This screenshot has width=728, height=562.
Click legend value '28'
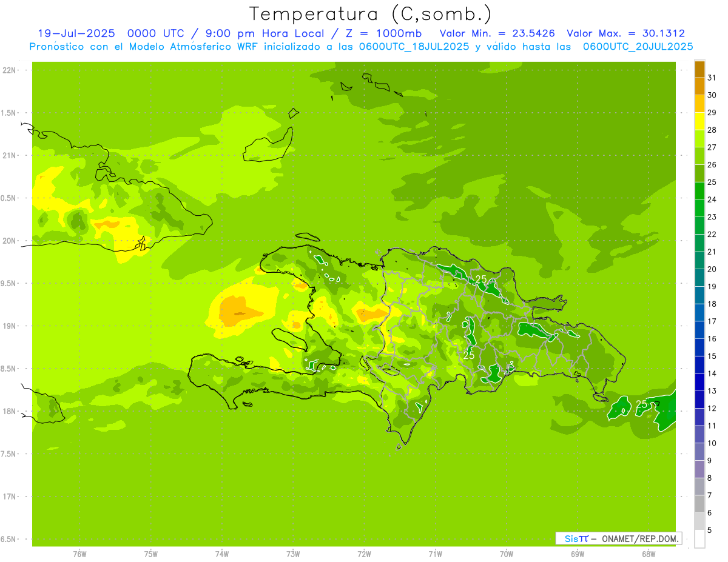click(712, 130)
